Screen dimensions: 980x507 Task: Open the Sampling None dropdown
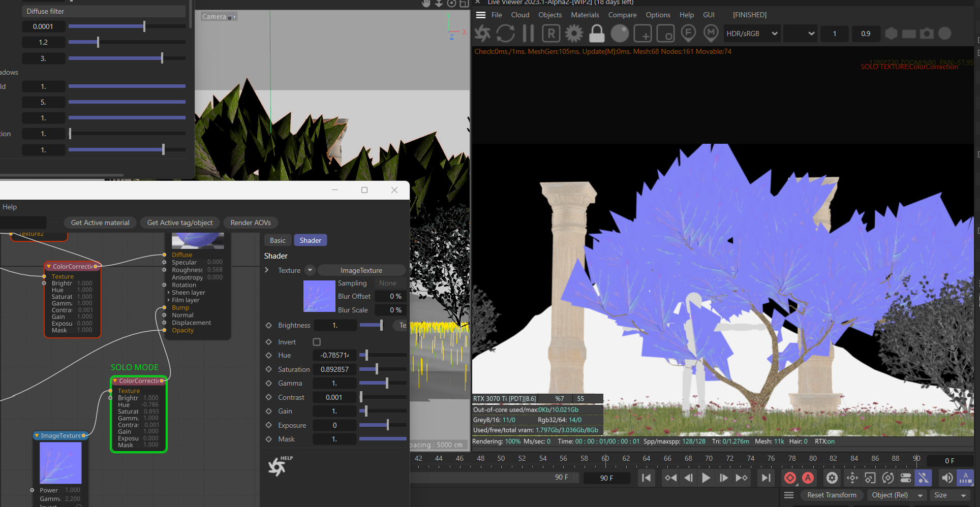pyautogui.click(x=391, y=283)
